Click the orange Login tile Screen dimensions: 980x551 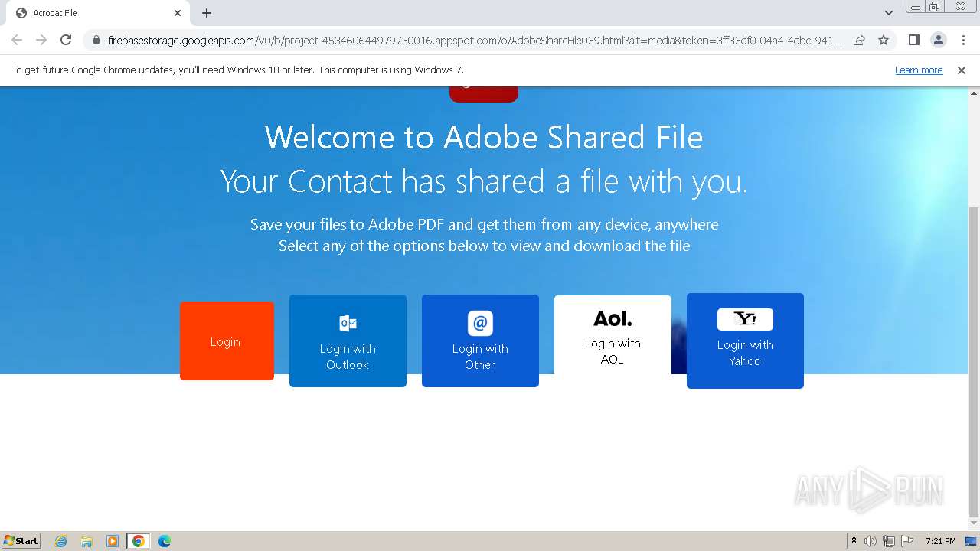click(x=227, y=341)
